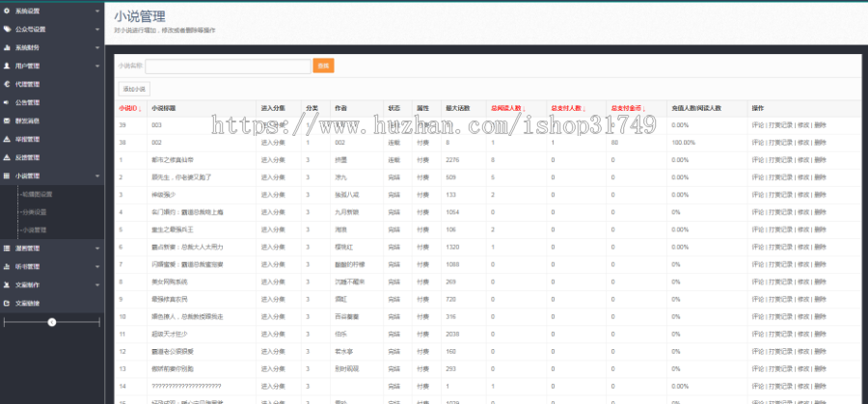The height and width of the screenshot is (404, 868).
Task: Click author cell 伯乐 in ID 11 row
Action: 341,335
